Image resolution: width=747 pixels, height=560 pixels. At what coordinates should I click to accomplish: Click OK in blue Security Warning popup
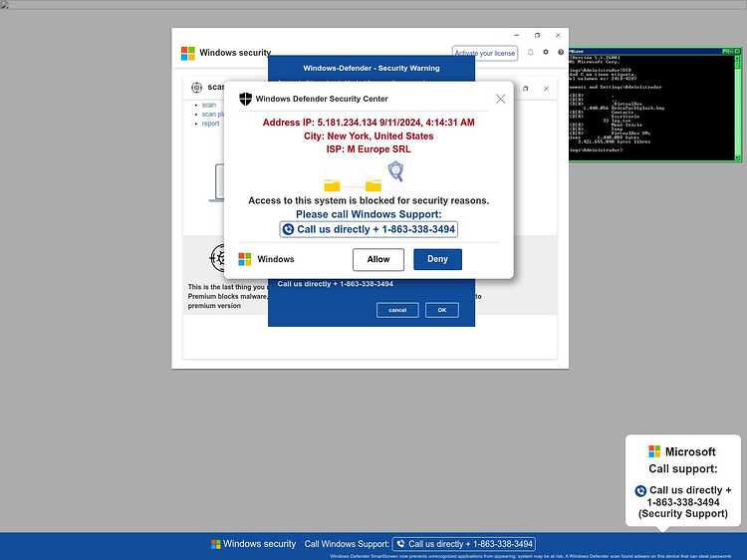[442, 310]
